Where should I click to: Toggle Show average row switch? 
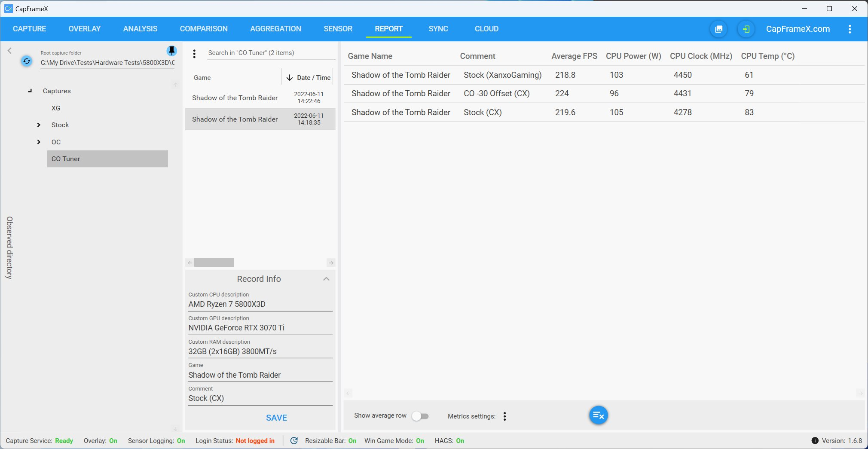coord(420,416)
